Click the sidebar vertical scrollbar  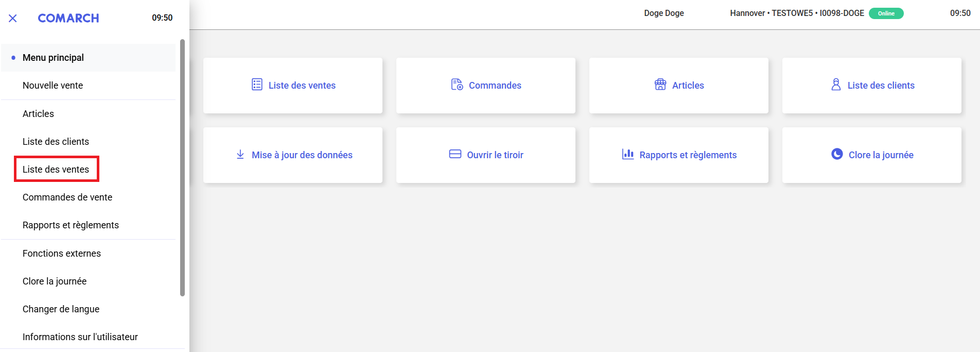pyautogui.click(x=182, y=167)
